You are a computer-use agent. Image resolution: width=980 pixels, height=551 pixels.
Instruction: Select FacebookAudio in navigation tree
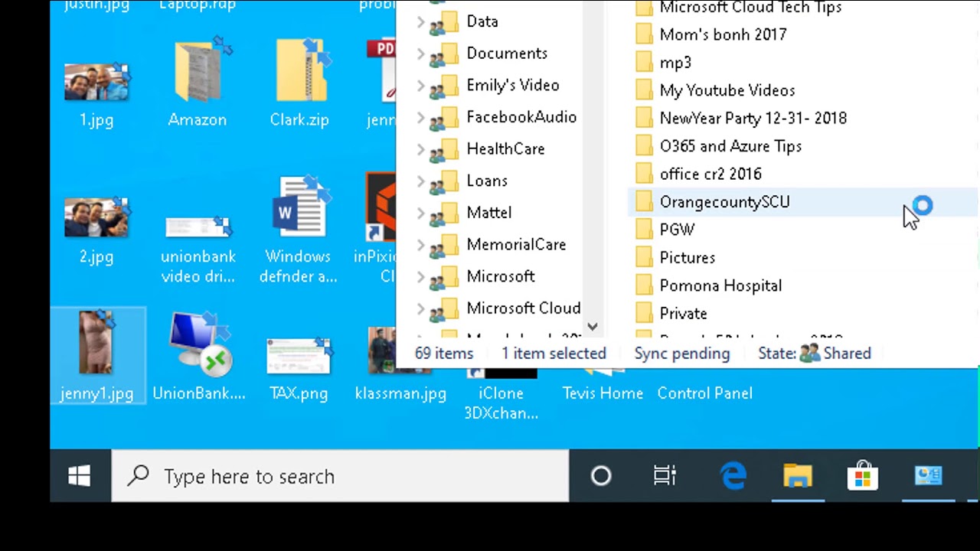click(x=521, y=117)
